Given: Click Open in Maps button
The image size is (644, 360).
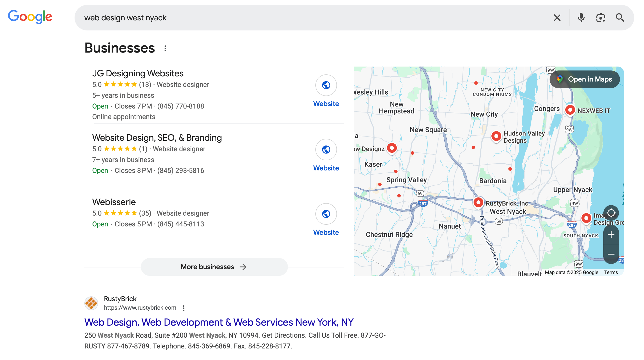Looking at the screenshot, I should point(584,79).
